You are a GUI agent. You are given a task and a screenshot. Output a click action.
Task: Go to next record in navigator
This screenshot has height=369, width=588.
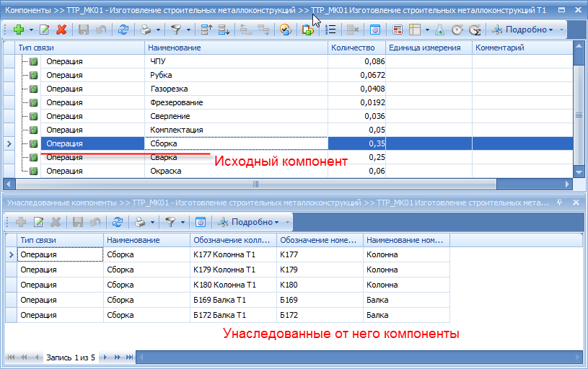[x=105, y=357]
